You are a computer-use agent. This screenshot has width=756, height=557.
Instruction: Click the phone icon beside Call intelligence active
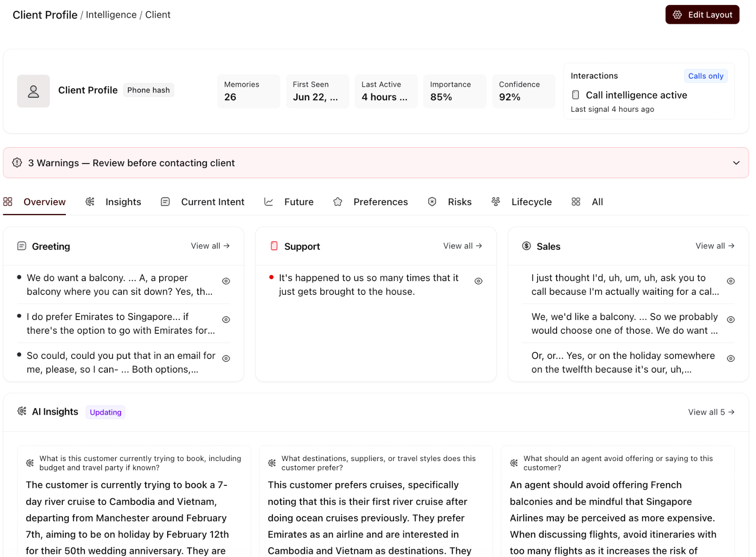coord(575,95)
